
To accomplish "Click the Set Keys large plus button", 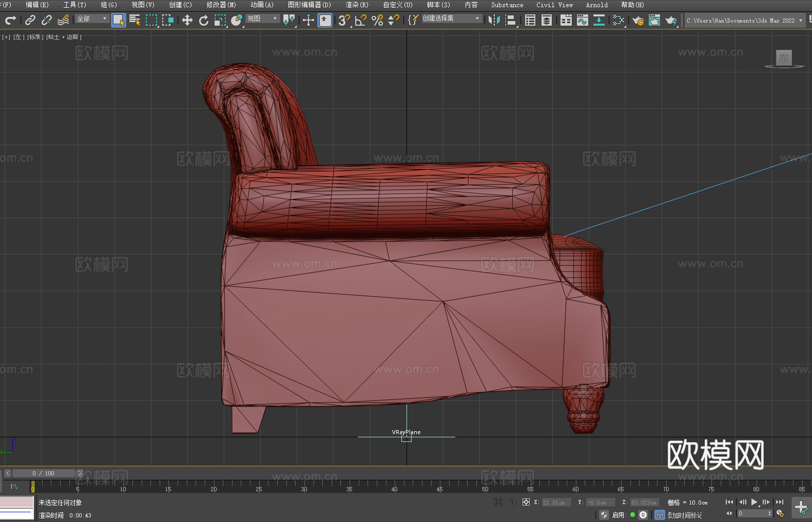I will tap(801, 508).
